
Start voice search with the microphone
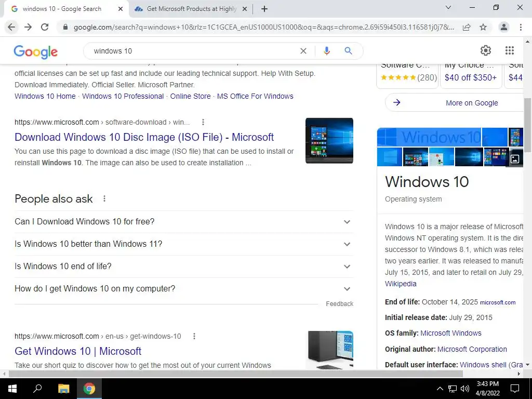[x=327, y=51]
